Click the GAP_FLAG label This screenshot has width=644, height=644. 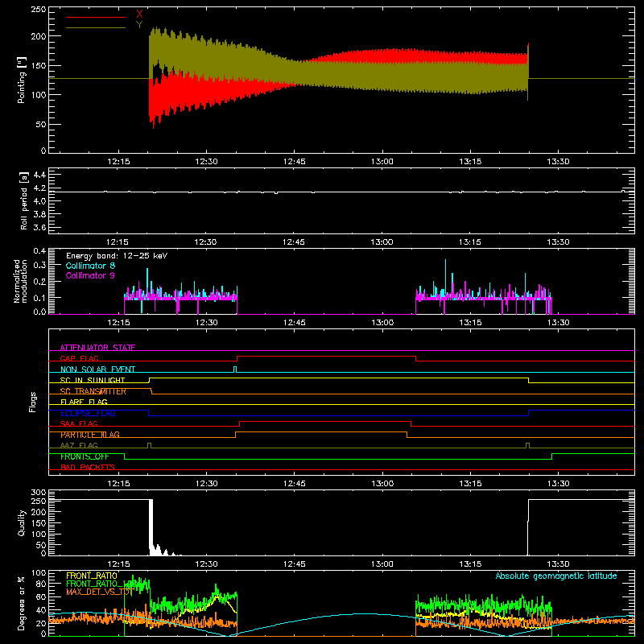point(80,358)
